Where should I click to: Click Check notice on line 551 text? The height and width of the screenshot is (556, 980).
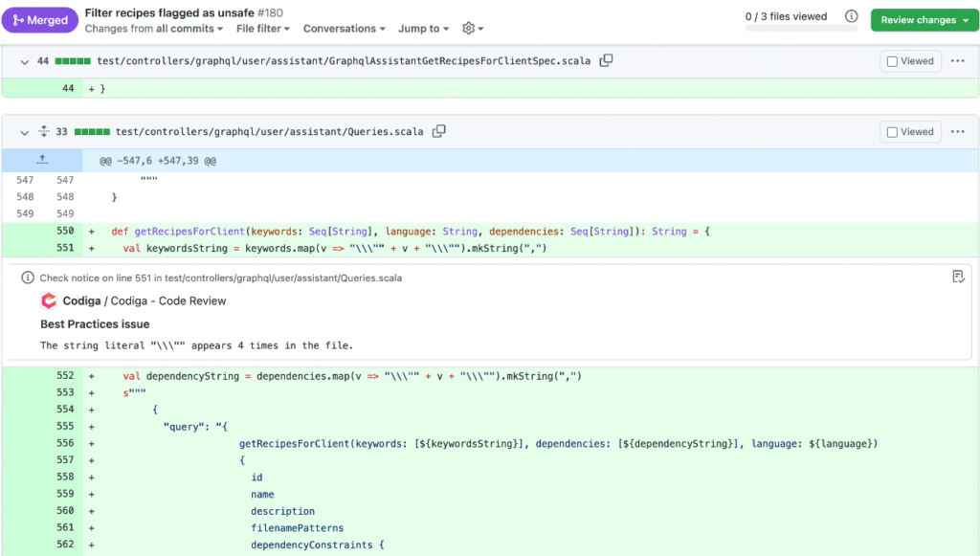pyautogui.click(x=221, y=278)
